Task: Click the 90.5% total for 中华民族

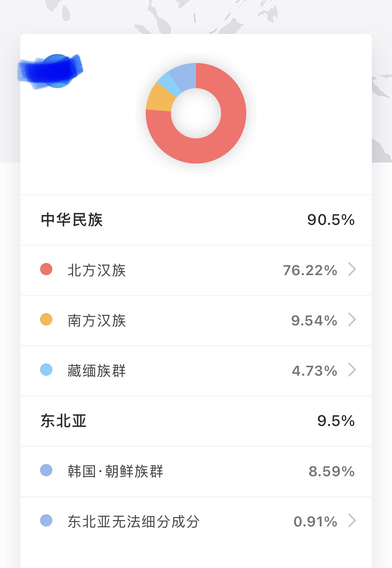Action: (331, 220)
